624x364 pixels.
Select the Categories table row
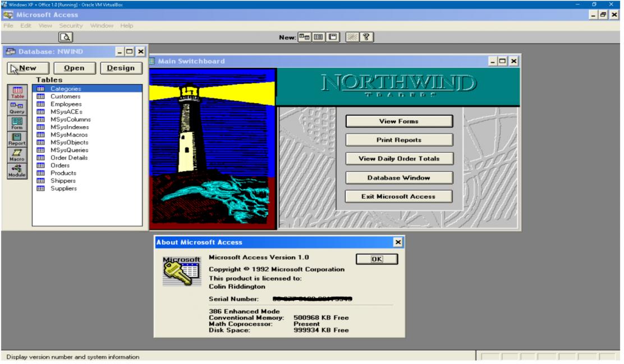pos(87,89)
